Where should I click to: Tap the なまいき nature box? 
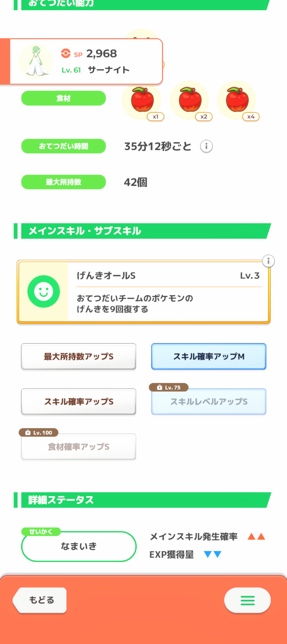[79, 546]
